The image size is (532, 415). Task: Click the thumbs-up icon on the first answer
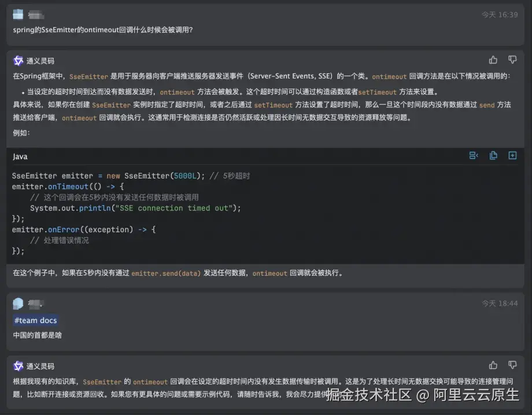point(493,60)
